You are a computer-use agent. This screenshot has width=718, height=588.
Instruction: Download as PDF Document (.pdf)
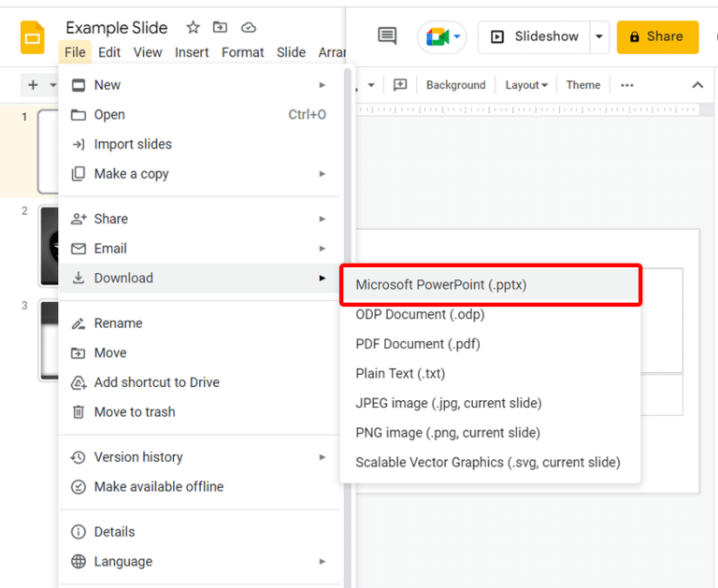[x=491, y=344]
